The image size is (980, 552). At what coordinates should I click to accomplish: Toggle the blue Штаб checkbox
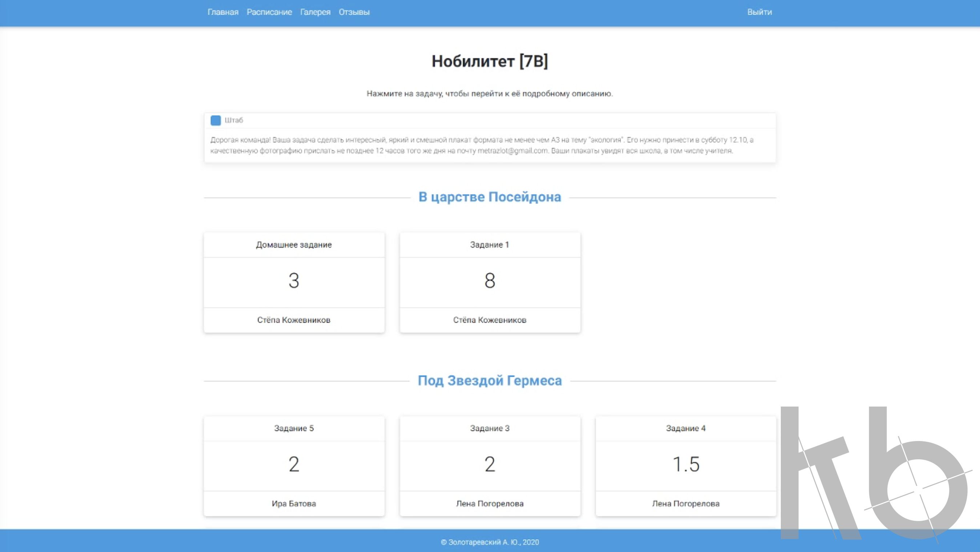[x=215, y=120]
